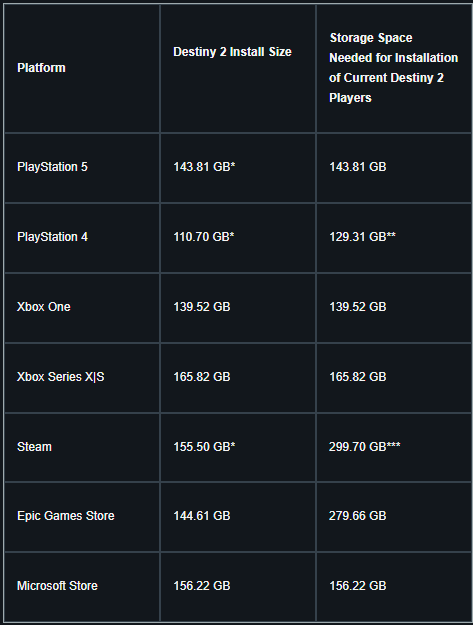Click the Storage Space Needed header cell
Viewport: 473px width, 625px height.
click(x=393, y=68)
